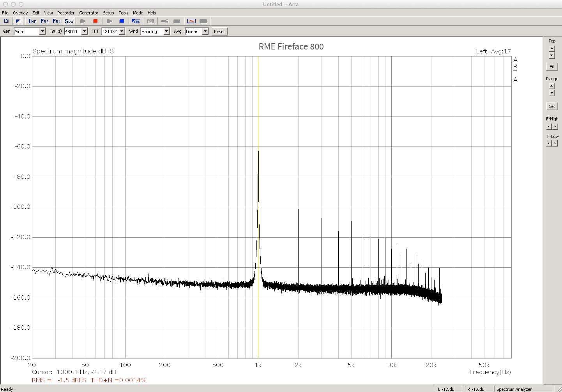
Task: Click the gray rectangle toolbar icon
Action: (x=177, y=21)
